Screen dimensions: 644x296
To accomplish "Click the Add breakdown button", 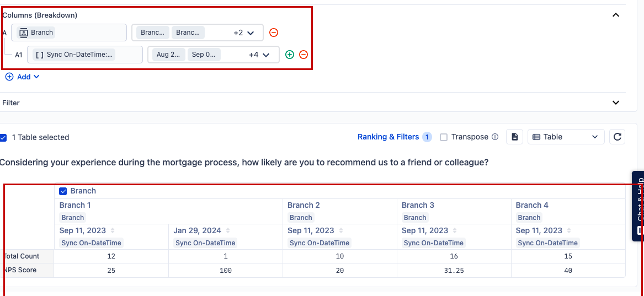I will pyautogui.click(x=23, y=77).
